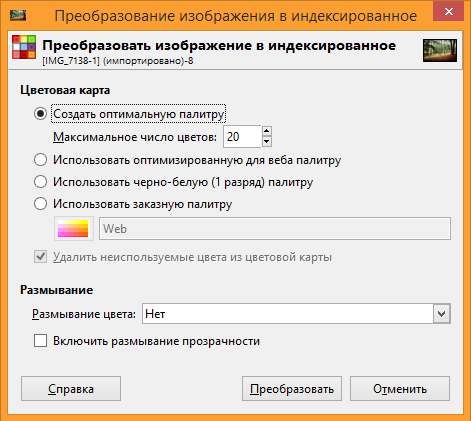Choose the black-and-white (1 разряд) palette option
This screenshot has width=471, height=421.
40,182
